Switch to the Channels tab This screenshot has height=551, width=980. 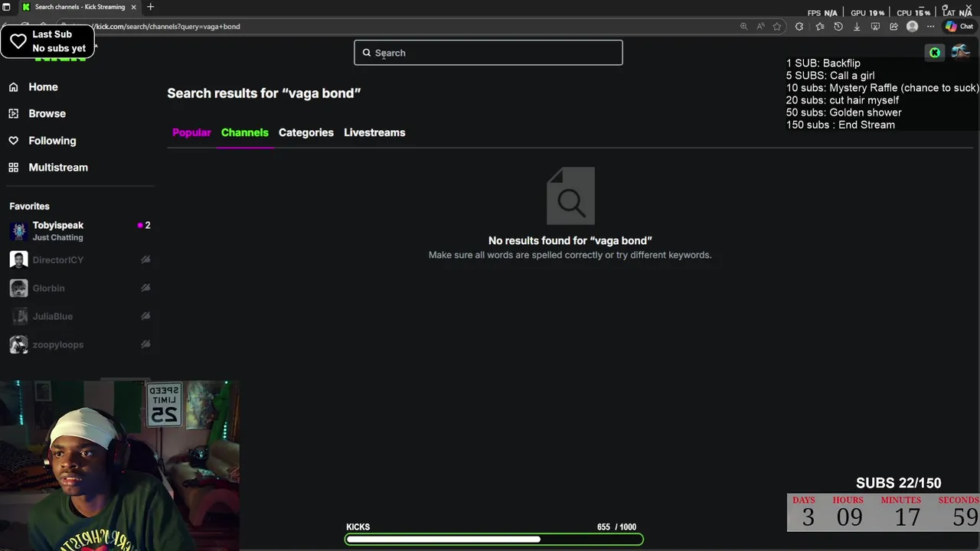pyautogui.click(x=245, y=132)
